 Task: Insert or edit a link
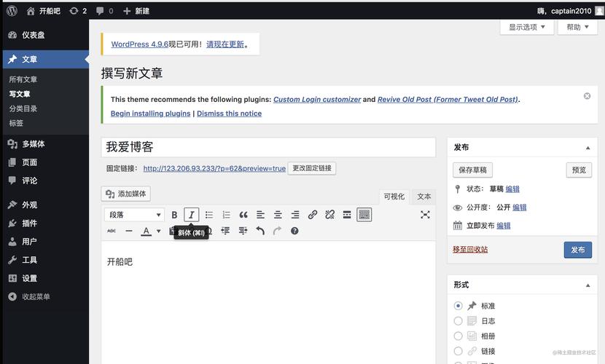[313, 215]
